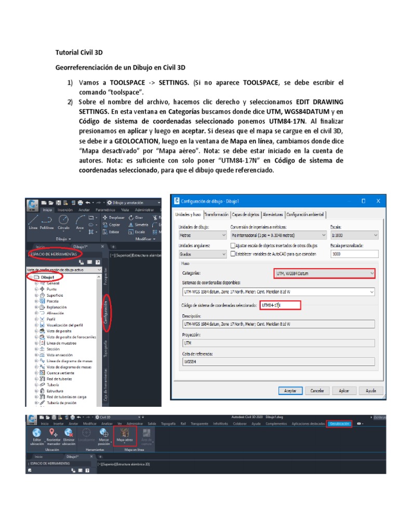Select the Línea draw tool
The image size is (399, 532).
[33, 222]
